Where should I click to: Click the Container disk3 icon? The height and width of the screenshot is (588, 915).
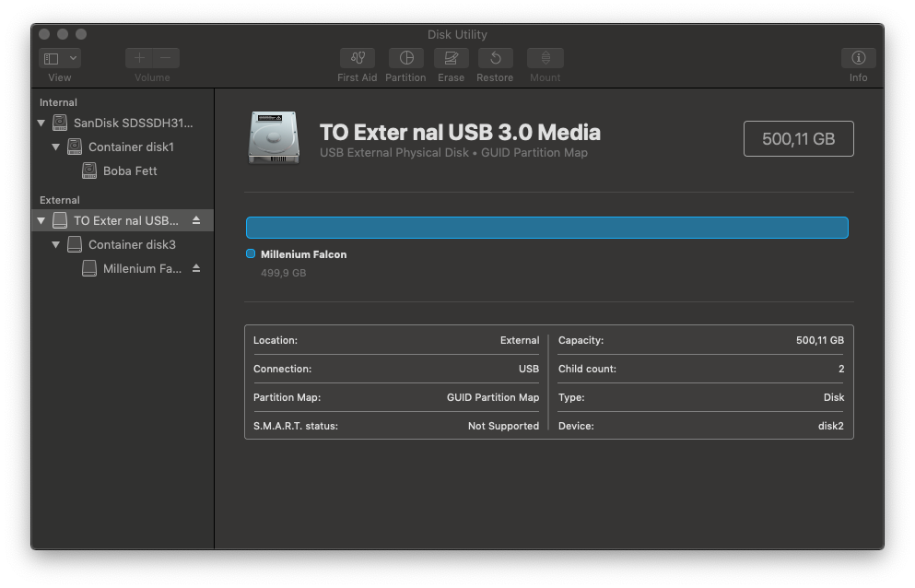point(75,244)
